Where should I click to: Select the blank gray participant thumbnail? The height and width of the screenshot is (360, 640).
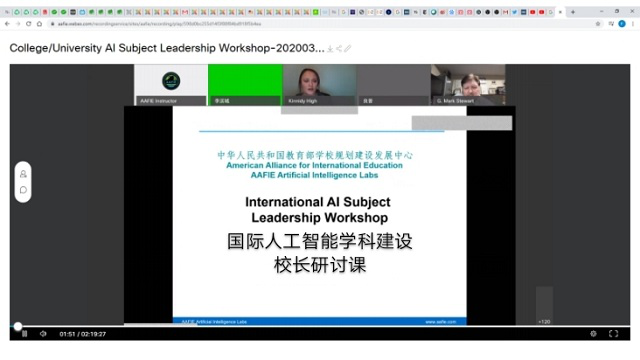click(x=394, y=85)
